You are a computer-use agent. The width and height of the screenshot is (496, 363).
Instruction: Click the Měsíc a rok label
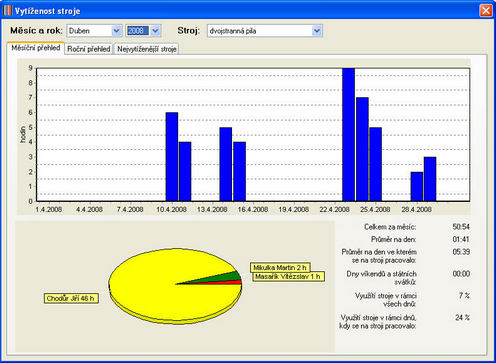pos(36,30)
